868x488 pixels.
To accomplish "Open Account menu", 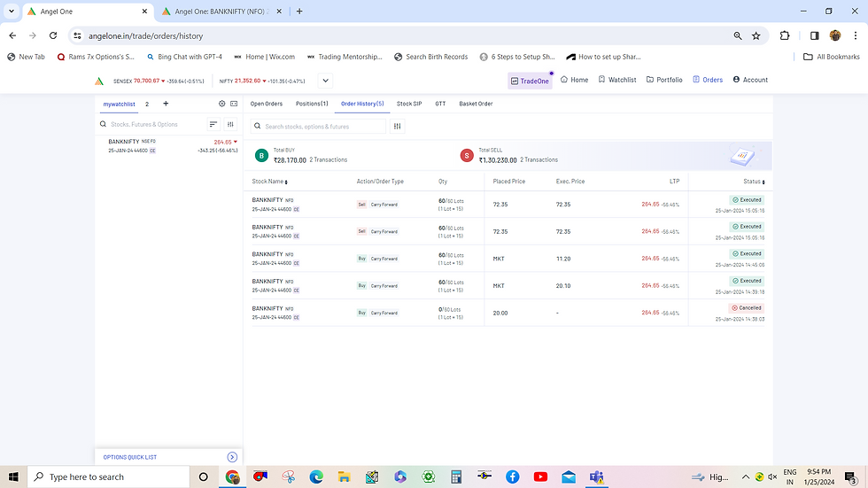I will click(x=751, y=80).
